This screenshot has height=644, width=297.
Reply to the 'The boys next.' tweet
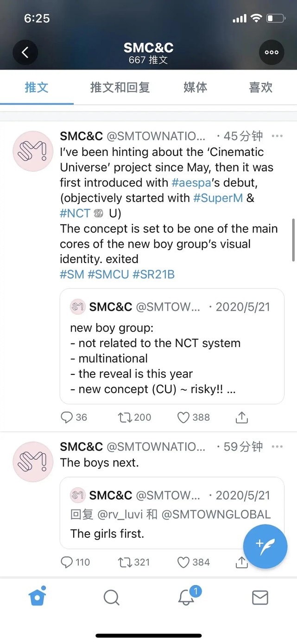68,562
